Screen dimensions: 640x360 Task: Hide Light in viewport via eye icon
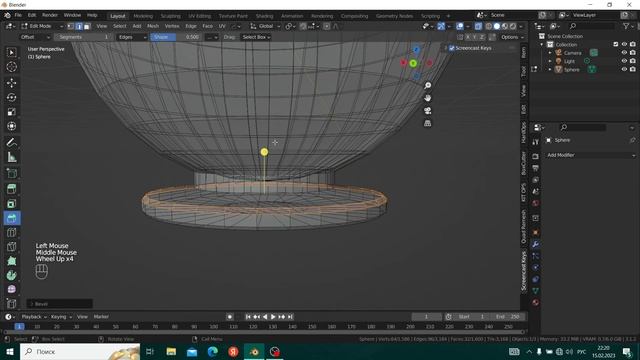[624, 61]
